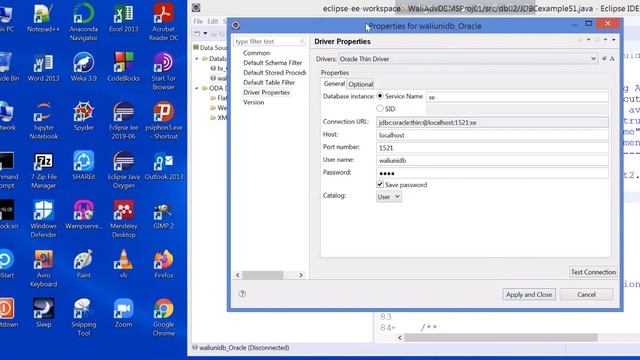
Task: Open Eclipse Java Oxygen desktop shortcut
Action: [123, 170]
